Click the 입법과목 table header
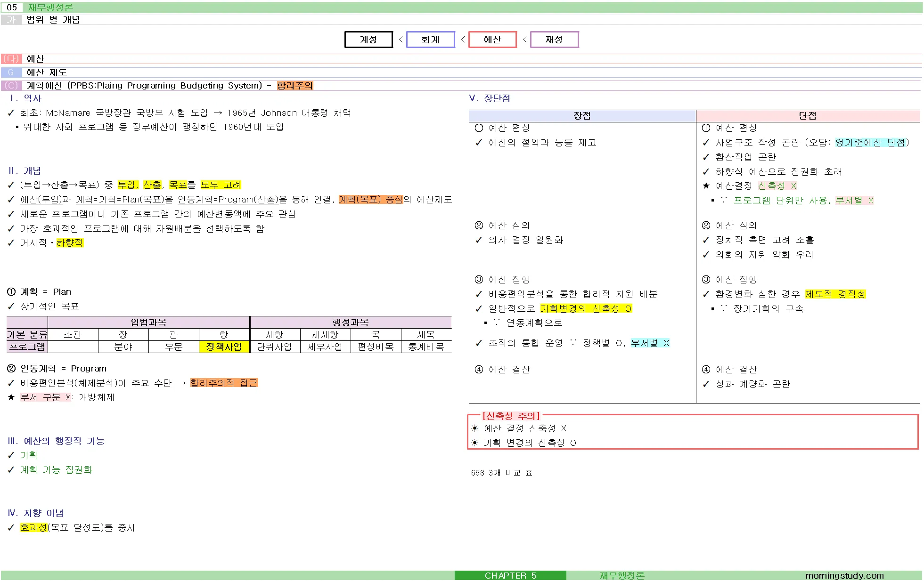 pos(148,323)
